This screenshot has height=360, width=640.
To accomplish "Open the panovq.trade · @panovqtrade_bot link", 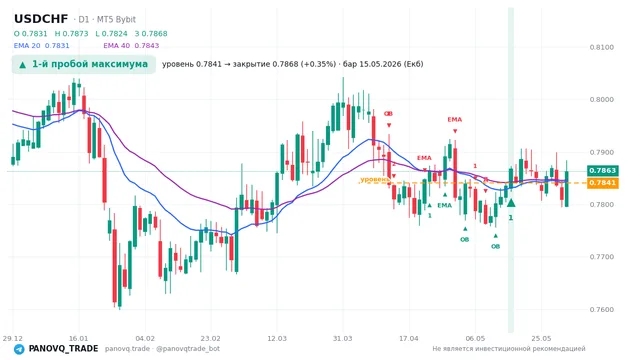I will tap(162, 349).
